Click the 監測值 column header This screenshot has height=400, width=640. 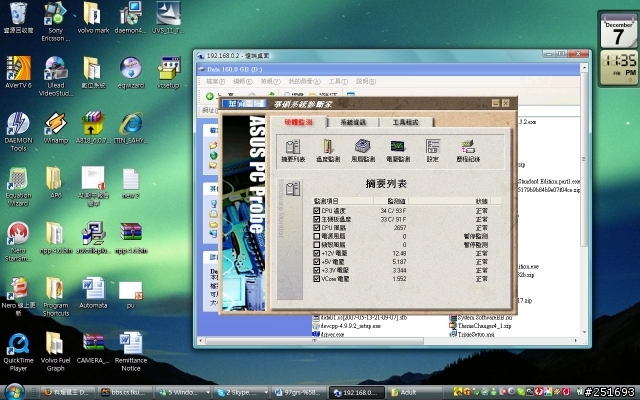391,201
